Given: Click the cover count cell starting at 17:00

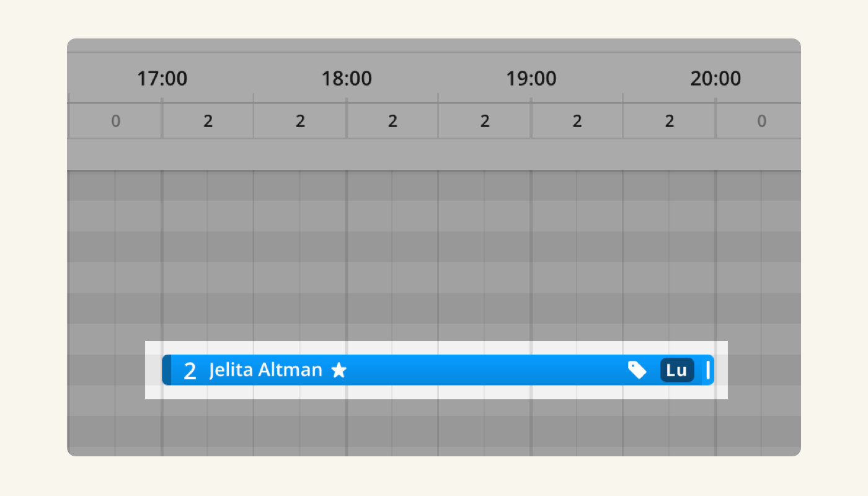Looking at the screenshot, I should [x=208, y=121].
